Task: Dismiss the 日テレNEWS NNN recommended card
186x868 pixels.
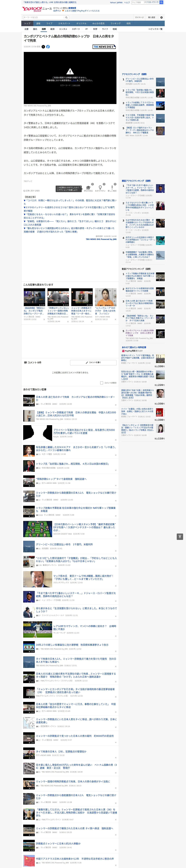Action: [x=115, y=319]
